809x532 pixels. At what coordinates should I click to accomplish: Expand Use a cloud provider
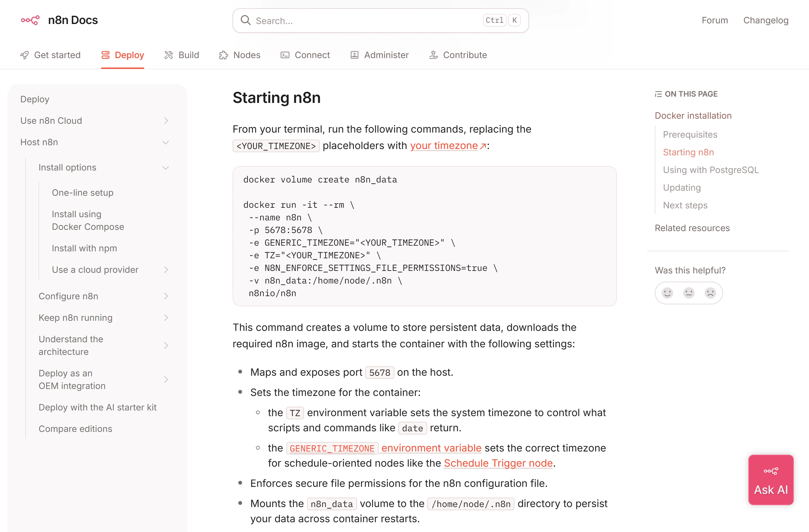(166, 270)
